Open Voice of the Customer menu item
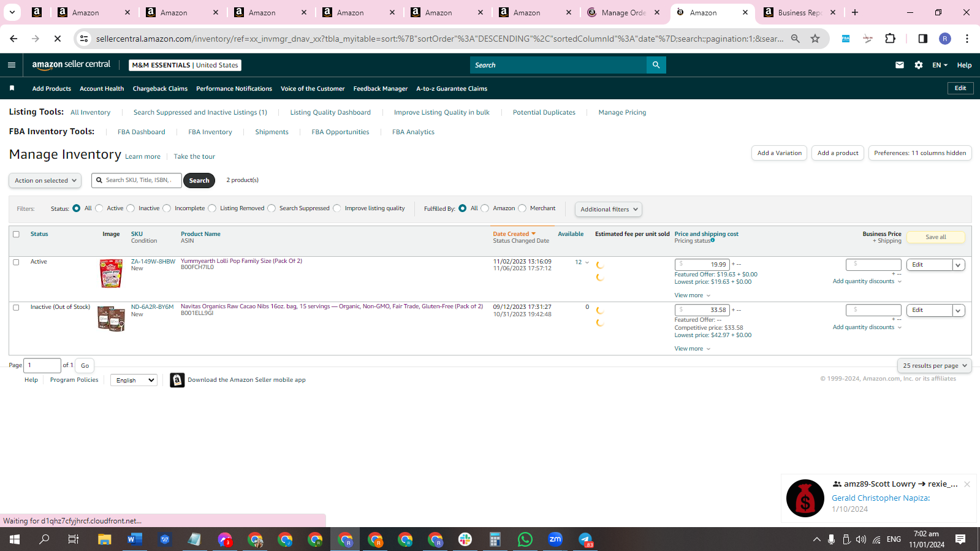 coord(313,88)
